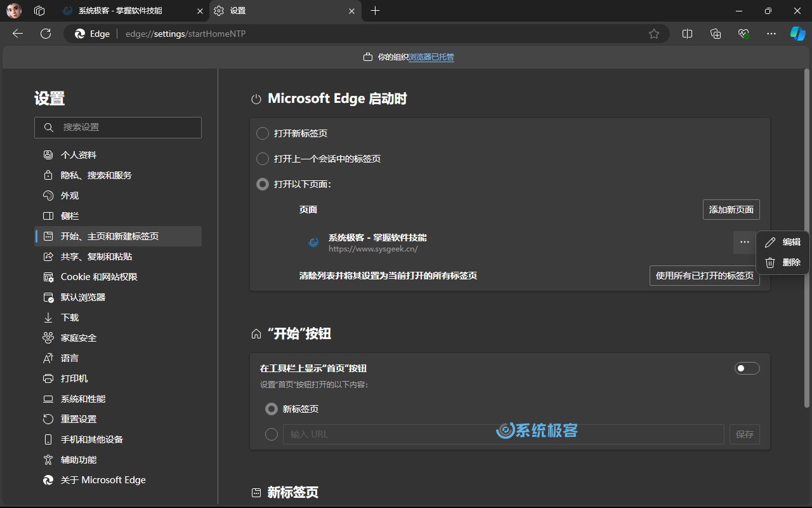Open 语言 settings
Viewport: 812px width, 508px height.
point(118,358)
